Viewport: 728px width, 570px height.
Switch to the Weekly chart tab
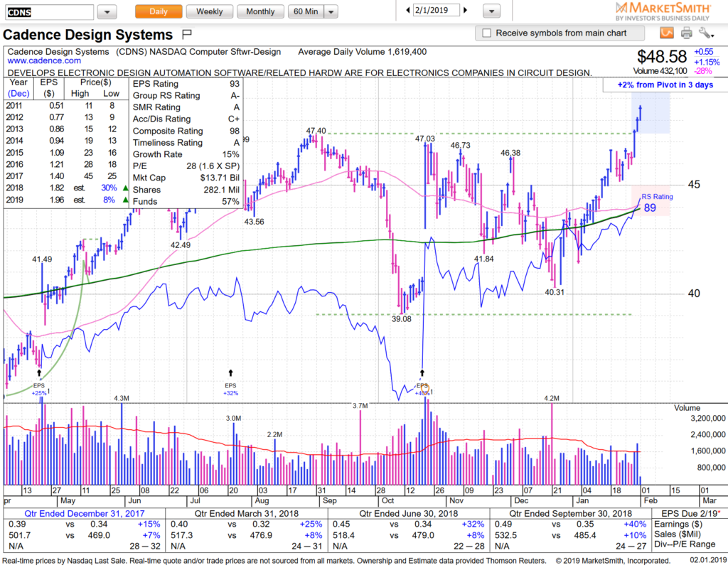point(210,11)
